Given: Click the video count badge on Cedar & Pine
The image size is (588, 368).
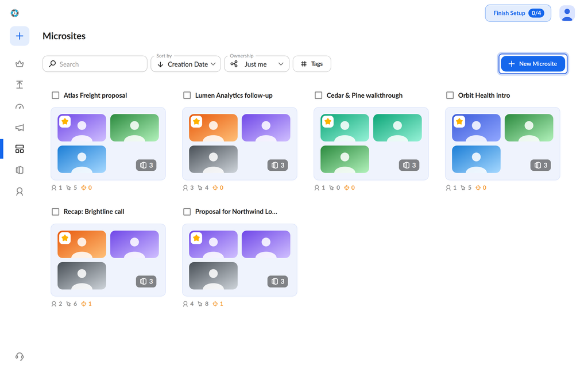Looking at the screenshot, I should [409, 165].
